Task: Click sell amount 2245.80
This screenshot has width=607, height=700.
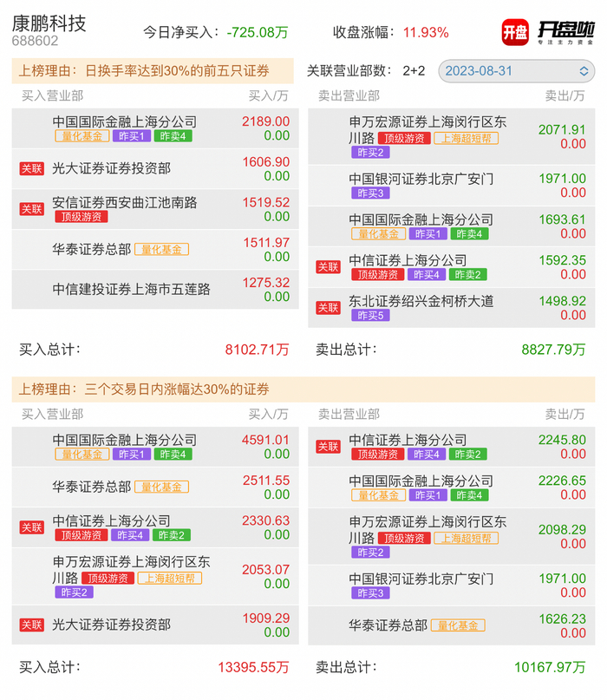Action: 562,440
